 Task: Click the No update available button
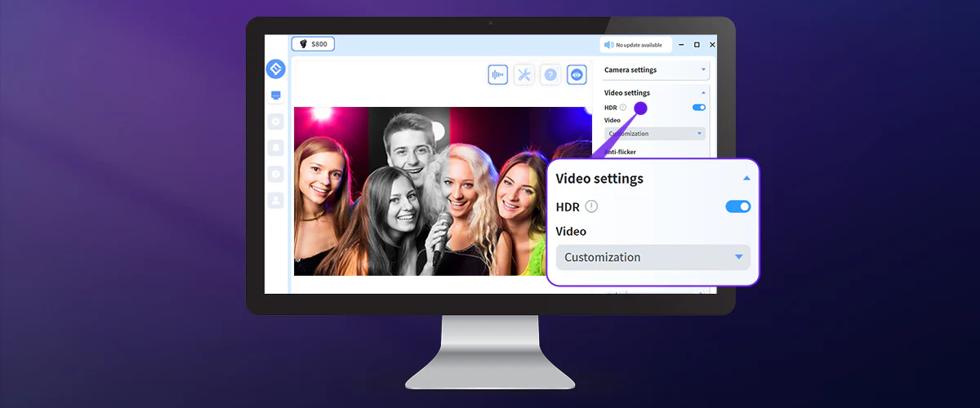(637, 45)
